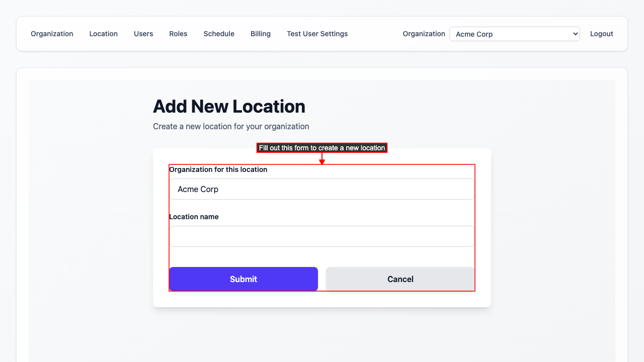Open the Users nav link
The width and height of the screenshot is (644, 362).
(143, 34)
